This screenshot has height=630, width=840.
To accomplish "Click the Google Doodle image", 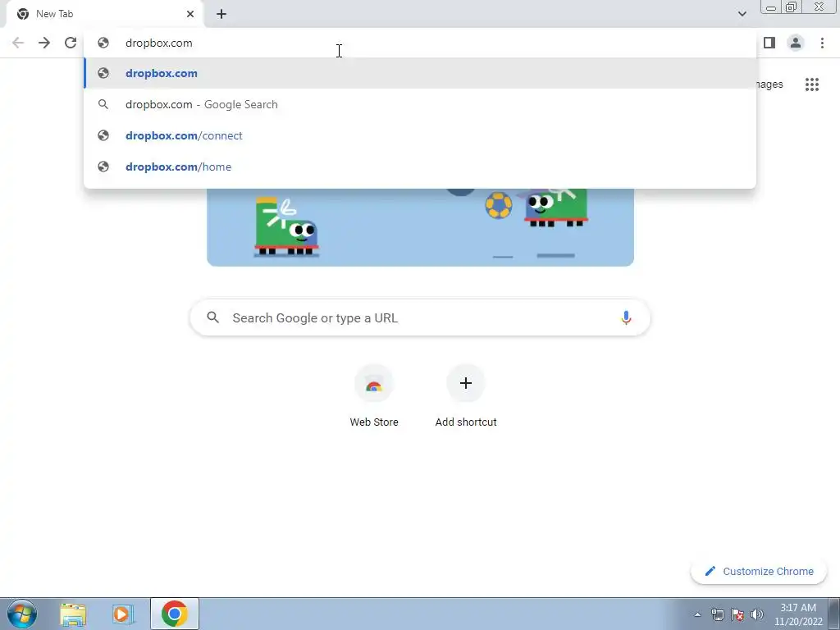I will point(420,226).
